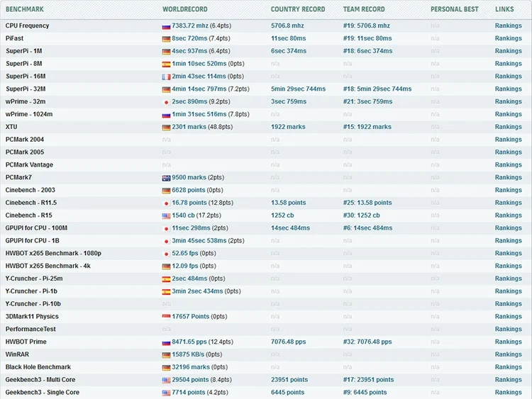Open the 23951 points country record
Image resolution: width=532 pixels, height=399 pixels.
(x=289, y=380)
